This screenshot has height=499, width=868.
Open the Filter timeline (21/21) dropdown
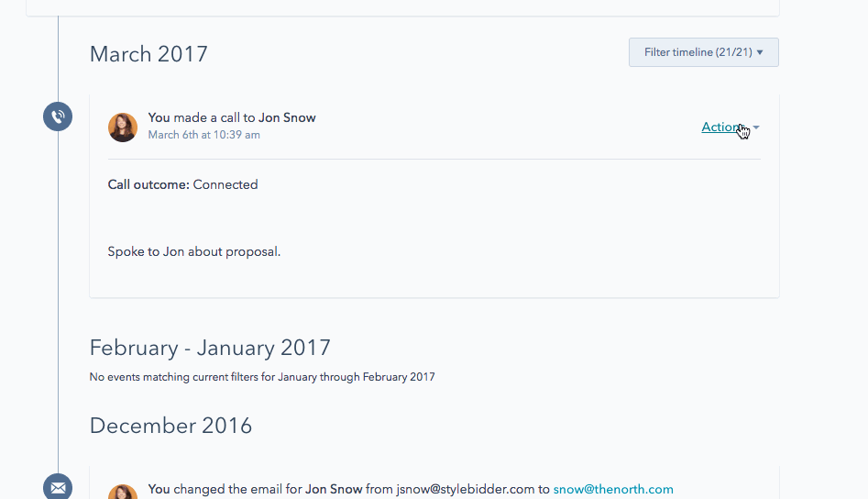click(704, 52)
